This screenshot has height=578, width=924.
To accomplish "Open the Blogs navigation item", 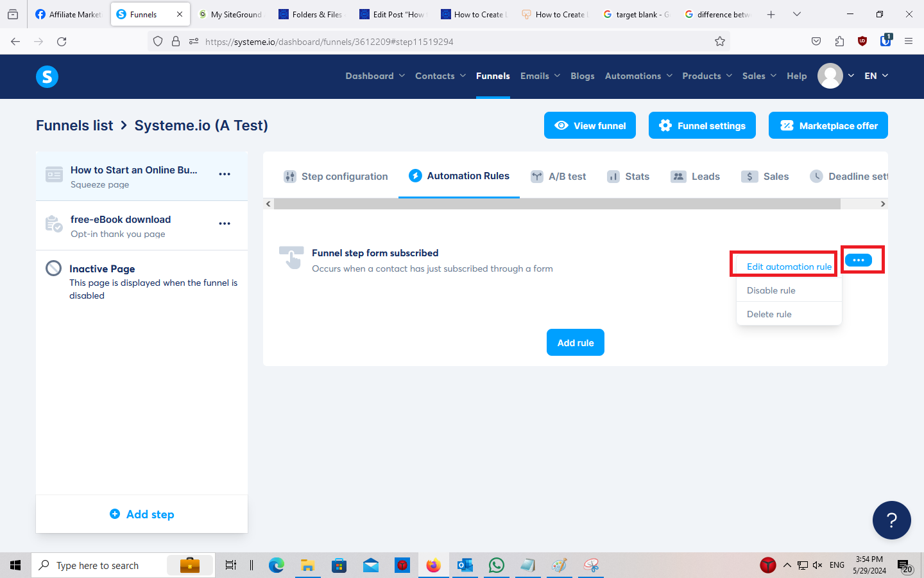I will [583, 76].
